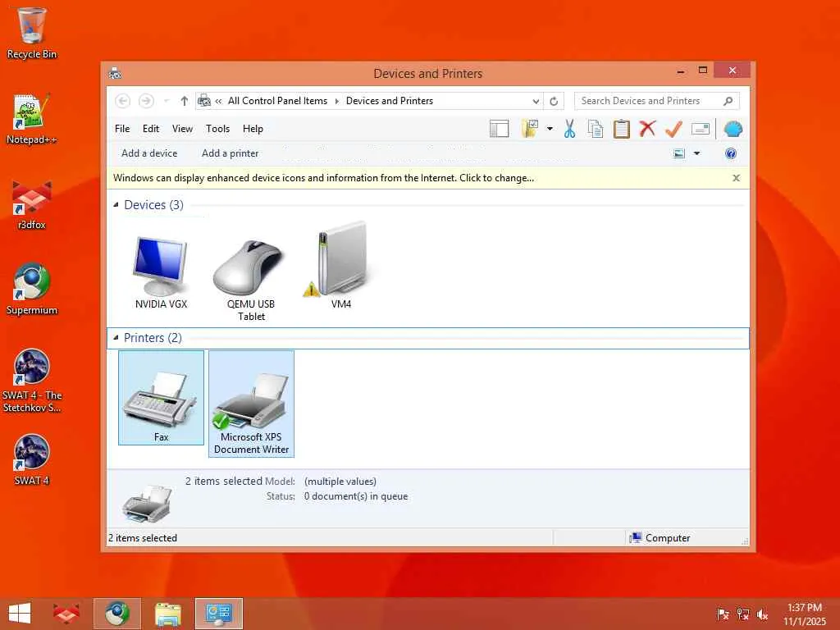Open File Explorer from the taskbar
Screen dimensions: 840x630
(167, 614)
